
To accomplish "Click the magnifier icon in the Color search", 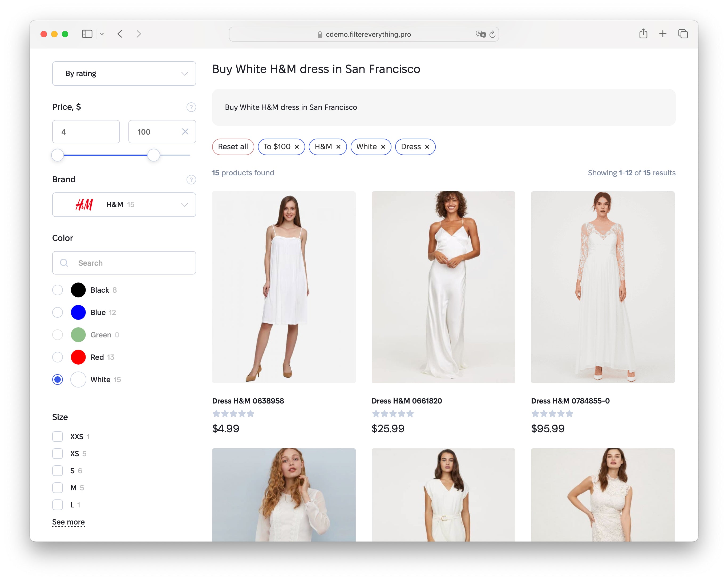I will (x=64, y=263).
